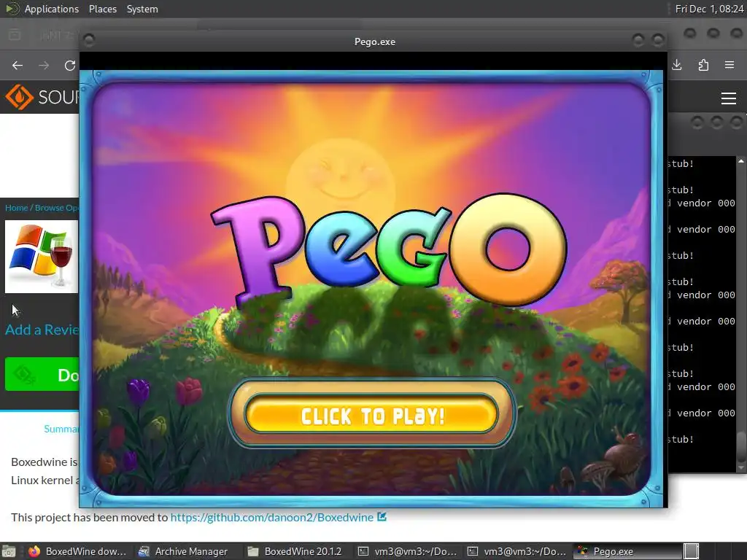
Task: Open the System menu
Action: click(x=142, y=9)
